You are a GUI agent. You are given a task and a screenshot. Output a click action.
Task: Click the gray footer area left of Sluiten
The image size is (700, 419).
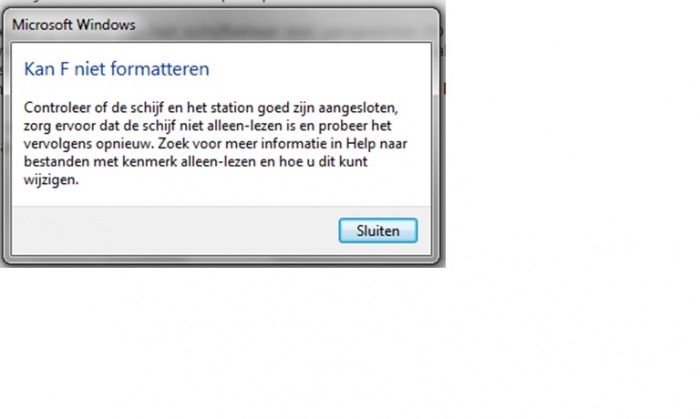pos(175,231)
